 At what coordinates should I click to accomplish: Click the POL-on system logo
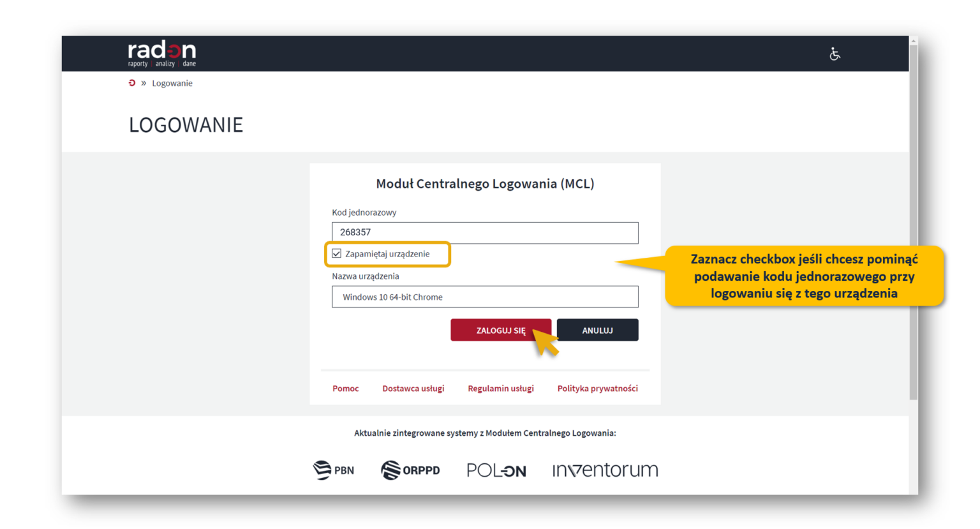pos(496,471)
